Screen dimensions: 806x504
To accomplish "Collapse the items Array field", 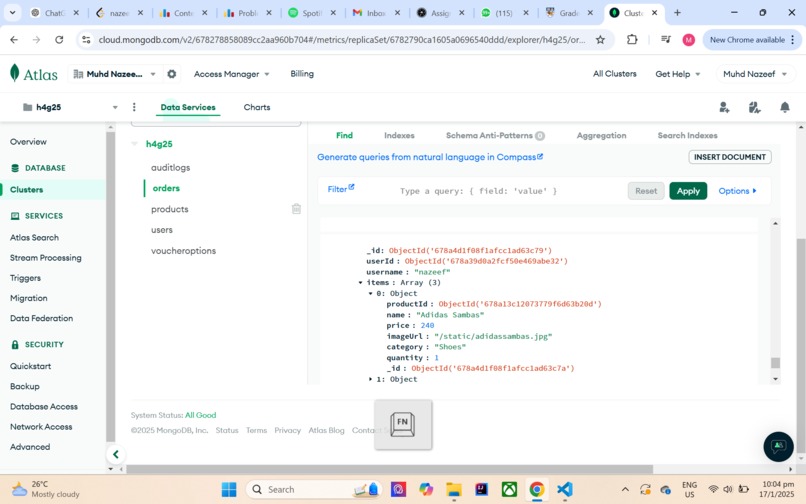I will pyautogui.click(x=360, y=282).
